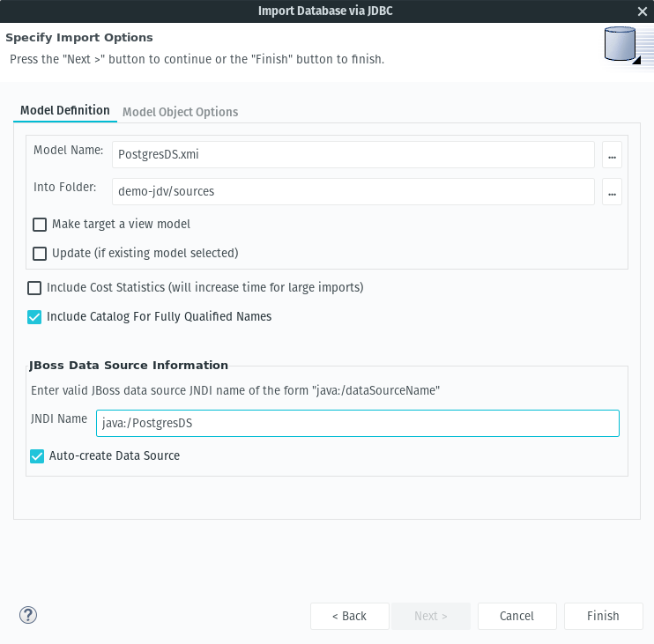Switch to Model Object Options tab

(x=180, y=112)
